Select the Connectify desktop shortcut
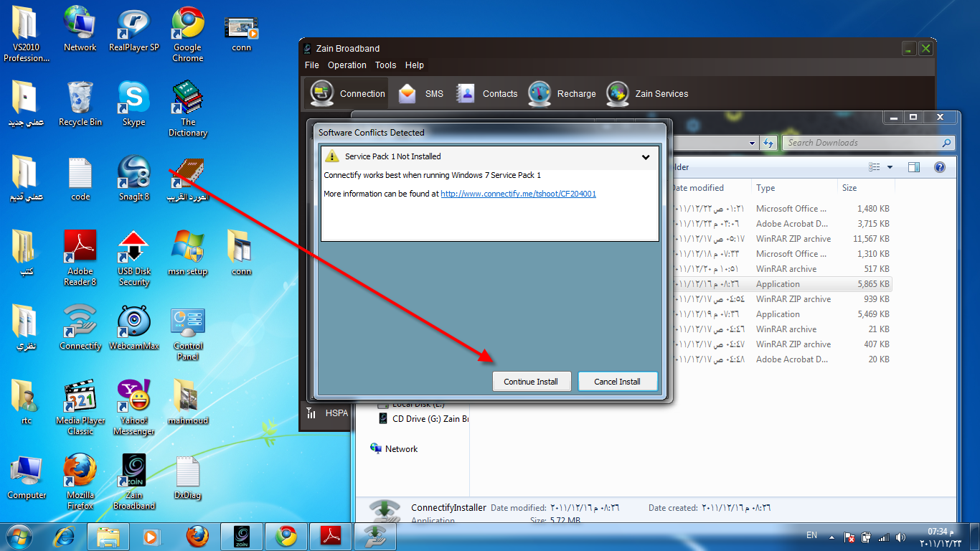The width and height of the screenshot is (980, 551). click(80, 327)
